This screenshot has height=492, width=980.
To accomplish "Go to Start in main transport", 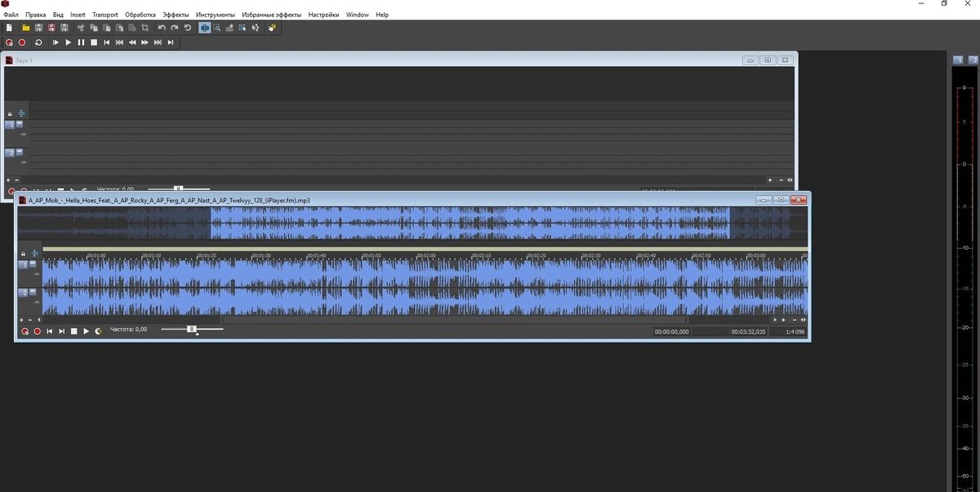I will [106, 42].
